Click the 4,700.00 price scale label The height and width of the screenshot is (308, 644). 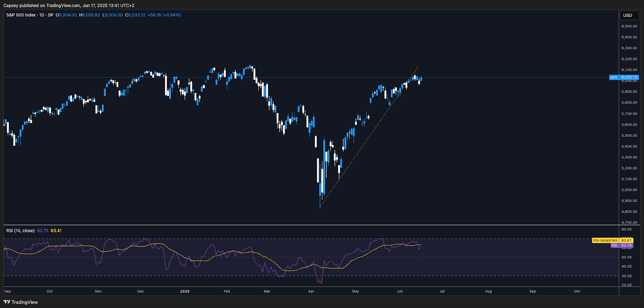click(629, 222)
